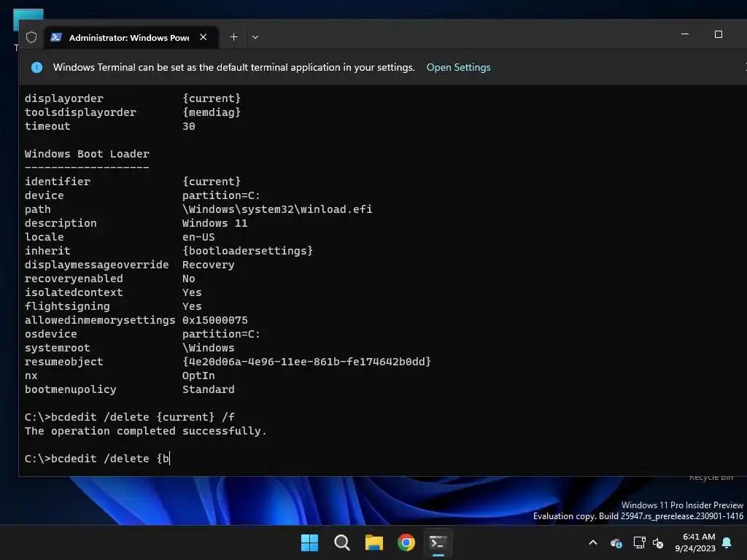Screen dimensions: 747x560
Task: Click the '{memdiag}' toolsdisplayorder value
Action: click(x=211, y=112)
